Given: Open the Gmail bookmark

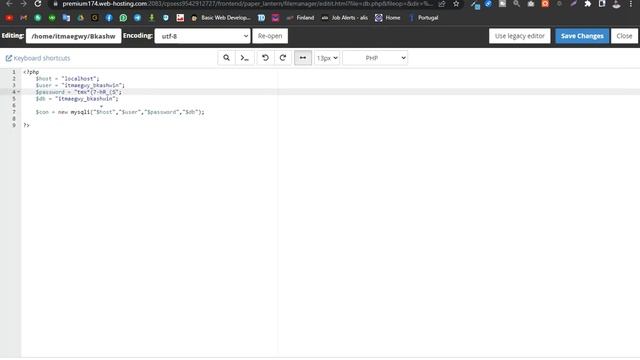Looking at the screenshot, I should click(x=23, y=18).
